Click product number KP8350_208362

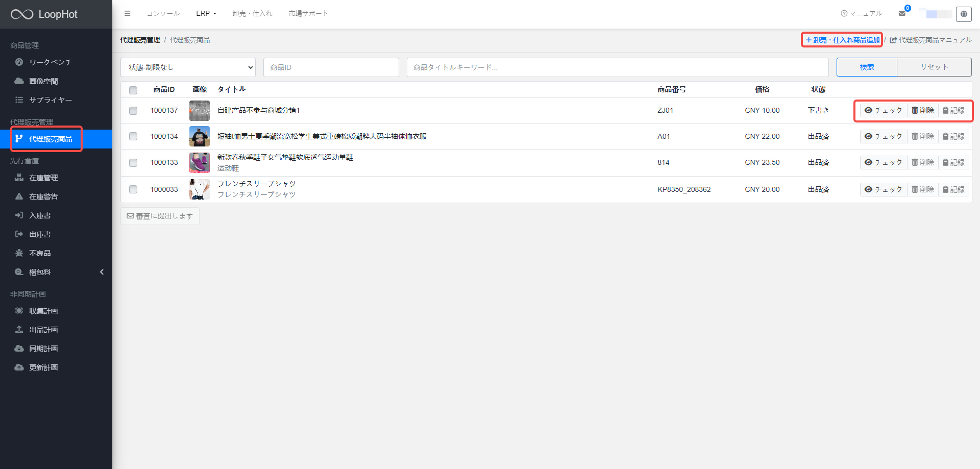(684, 189)
